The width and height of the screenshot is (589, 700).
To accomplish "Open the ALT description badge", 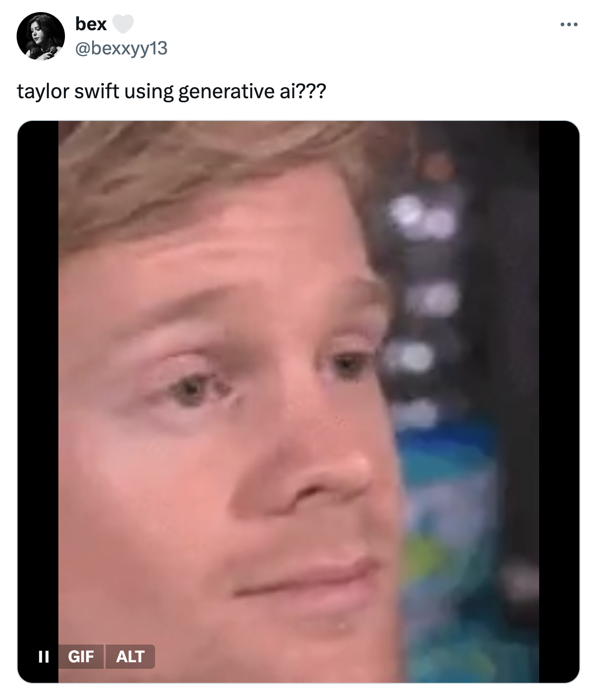I will (130, 657).
